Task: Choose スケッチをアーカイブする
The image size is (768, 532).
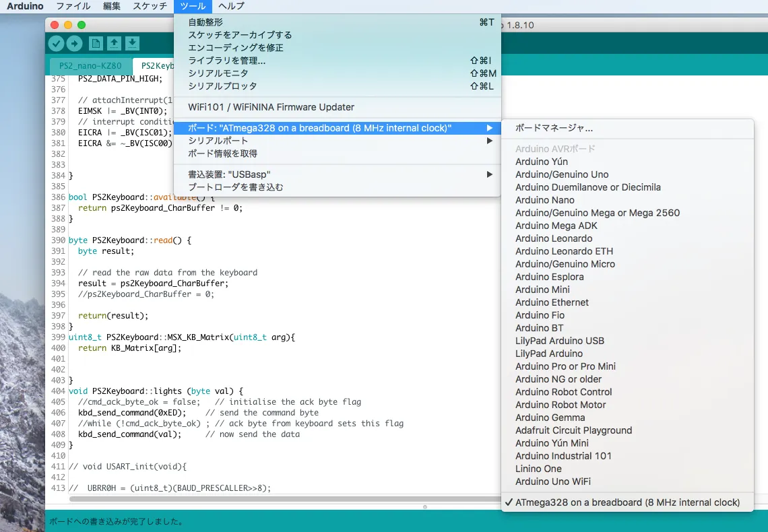Action: point(338,35)
